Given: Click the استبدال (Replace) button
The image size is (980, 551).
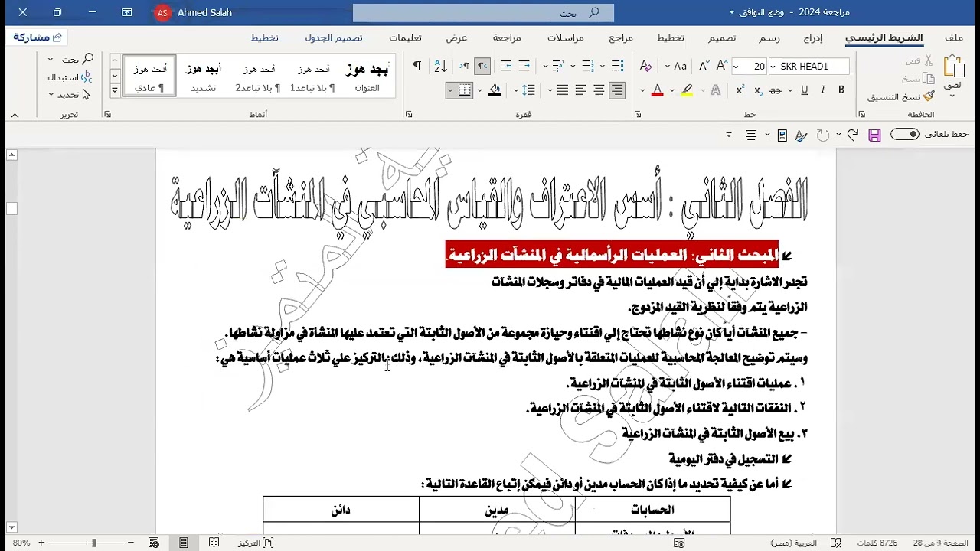Looking at the screenshot, I should (70, 77).
